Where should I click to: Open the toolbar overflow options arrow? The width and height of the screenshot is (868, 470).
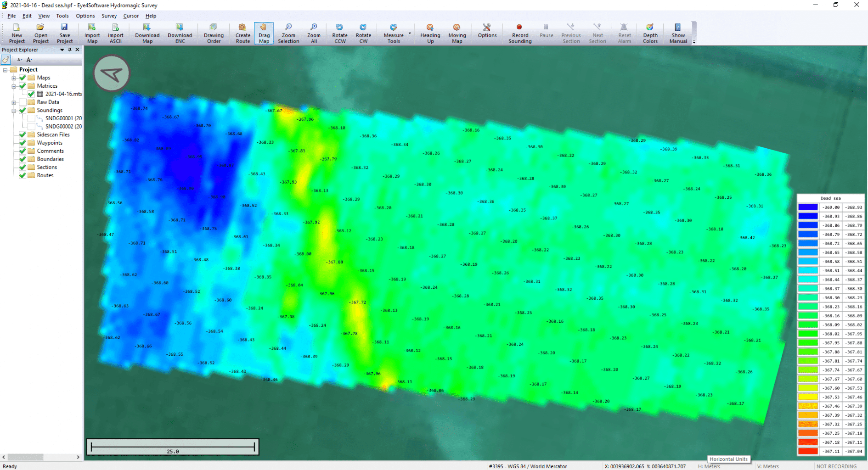[694, 42]
